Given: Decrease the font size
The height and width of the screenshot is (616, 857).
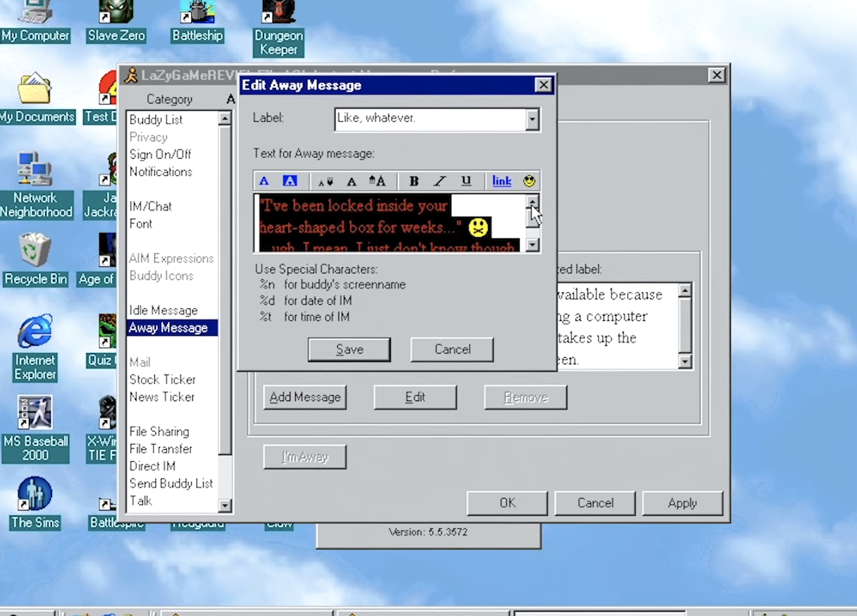Looking at the screenshot, I should 325,181.
